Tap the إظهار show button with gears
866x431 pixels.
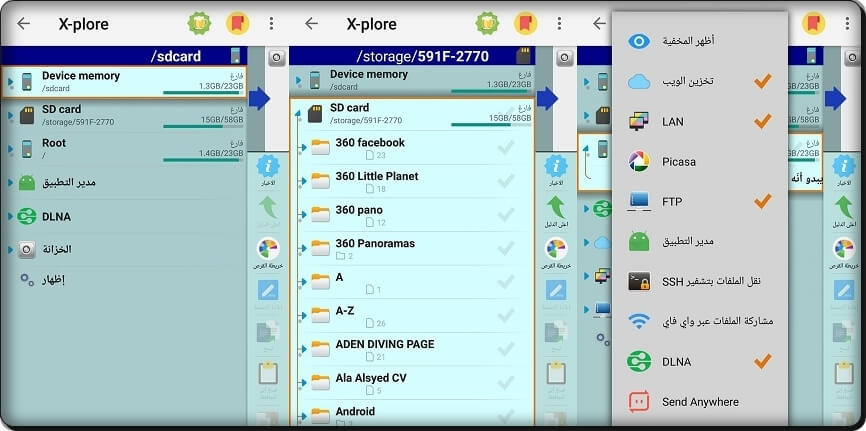pos(43,280)
